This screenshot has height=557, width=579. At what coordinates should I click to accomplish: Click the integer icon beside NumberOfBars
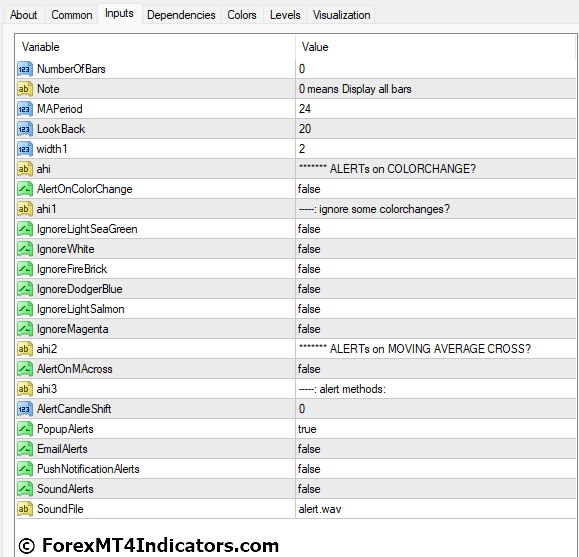[x=25, y=69]
